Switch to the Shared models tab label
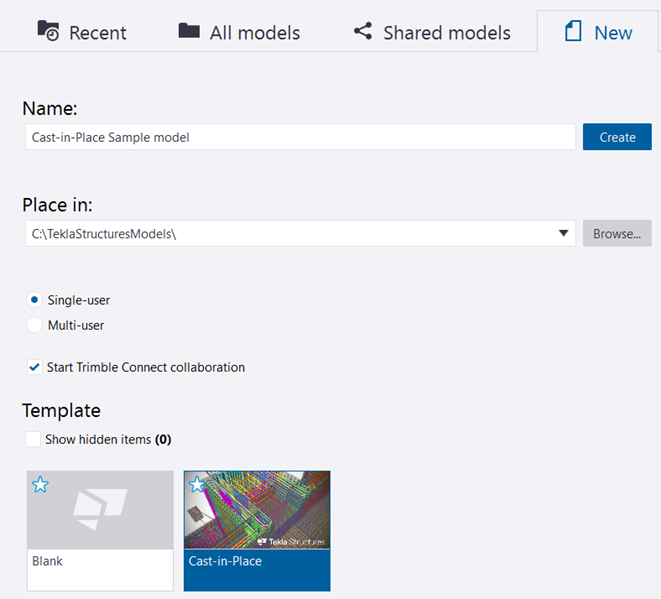 click(446, 33)
